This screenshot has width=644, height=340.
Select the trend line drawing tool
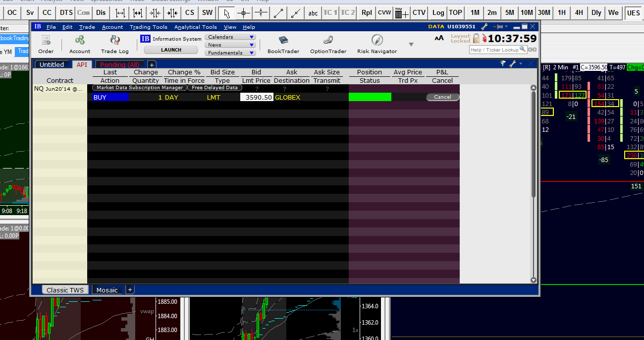point(279,12)
